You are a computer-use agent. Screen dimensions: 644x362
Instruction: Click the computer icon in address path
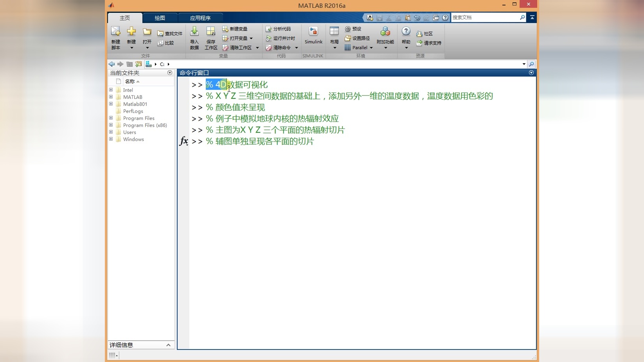(148, 64)
